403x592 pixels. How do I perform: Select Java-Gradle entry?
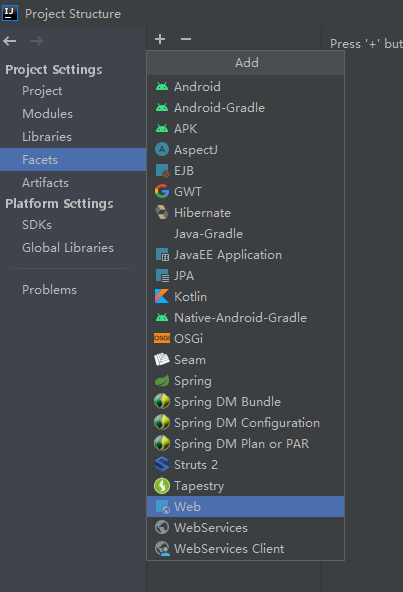[246, 234]
